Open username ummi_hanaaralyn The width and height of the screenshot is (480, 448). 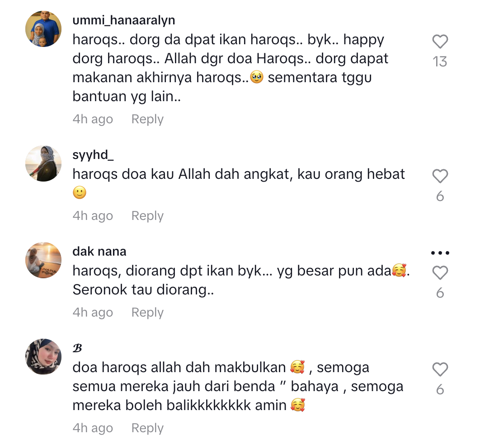tap(124, 20)
